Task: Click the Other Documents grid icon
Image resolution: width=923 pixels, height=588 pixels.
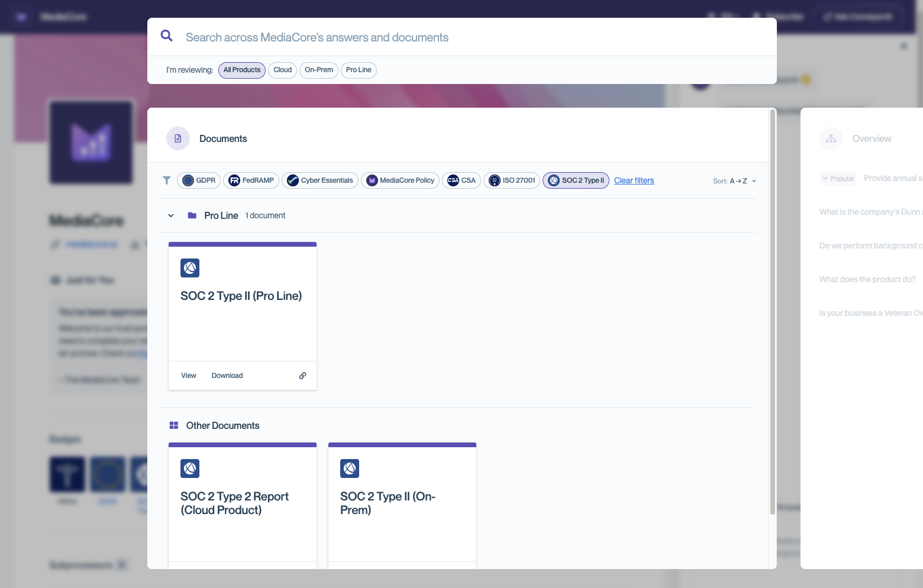Action: click(174, 425)
